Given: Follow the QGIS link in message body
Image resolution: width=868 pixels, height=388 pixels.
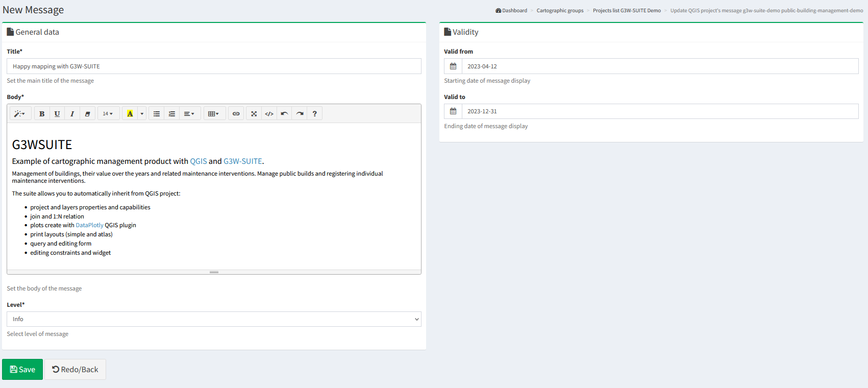Looking at the screenshot, I should 199,161.
